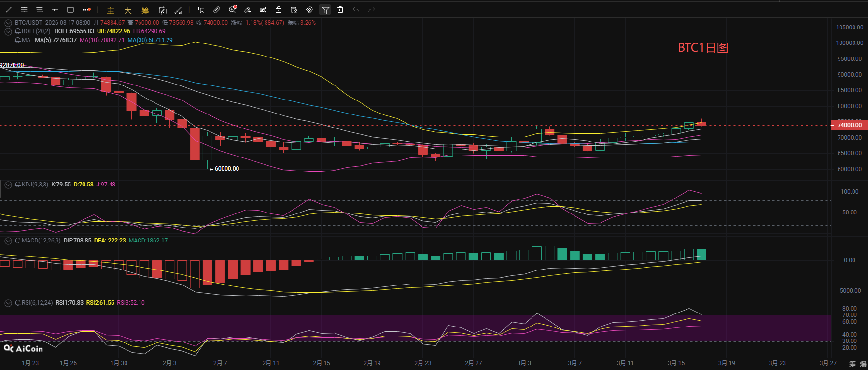Image resolution: width=868 pixels, height=370 pixels.
Task: Click the redo arrow in toolbar
Action: (x=371, y=10)
